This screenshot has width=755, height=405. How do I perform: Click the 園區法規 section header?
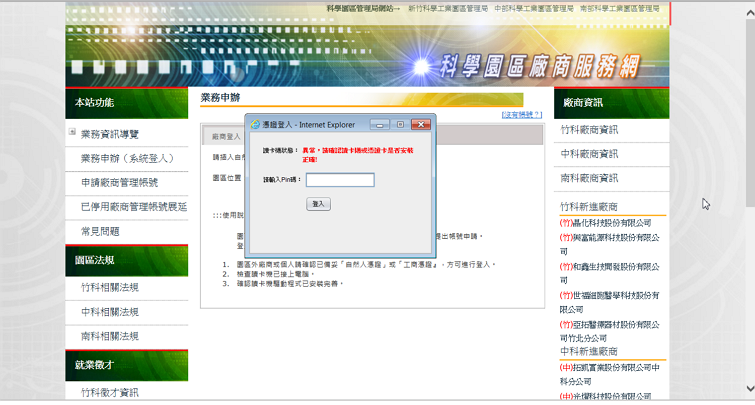127,260
